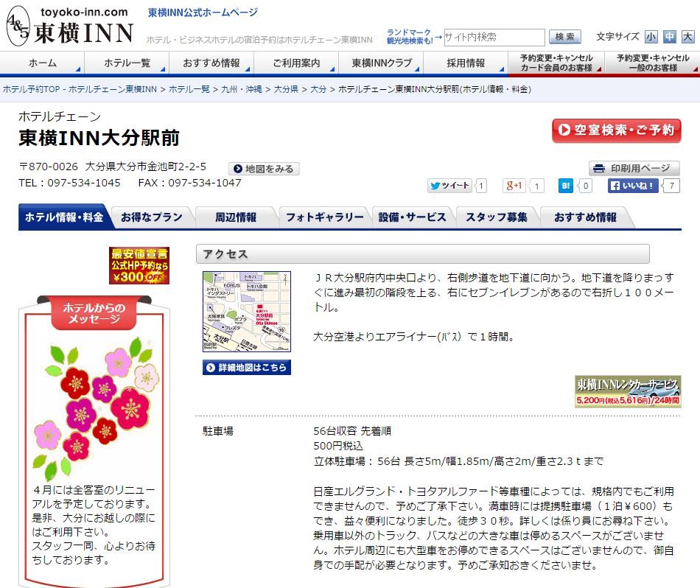
Task: Open 予約変更・キャンセル 一般のお客様 menu
Action: [x=653, y=63]
